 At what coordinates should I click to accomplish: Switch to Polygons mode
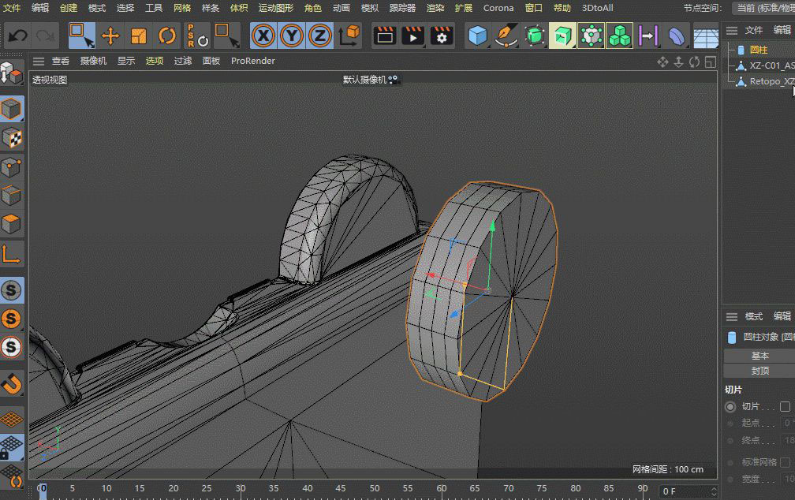coord(12,224)
